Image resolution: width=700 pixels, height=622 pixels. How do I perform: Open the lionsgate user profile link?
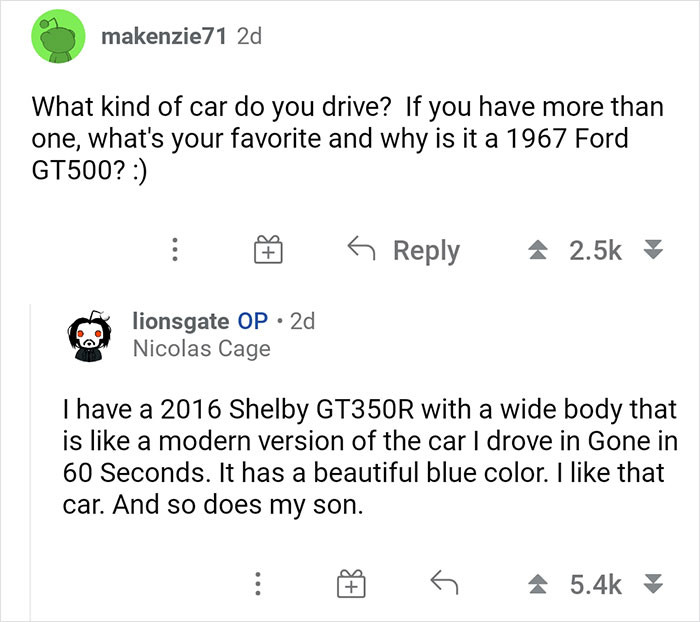click(179, 321)
